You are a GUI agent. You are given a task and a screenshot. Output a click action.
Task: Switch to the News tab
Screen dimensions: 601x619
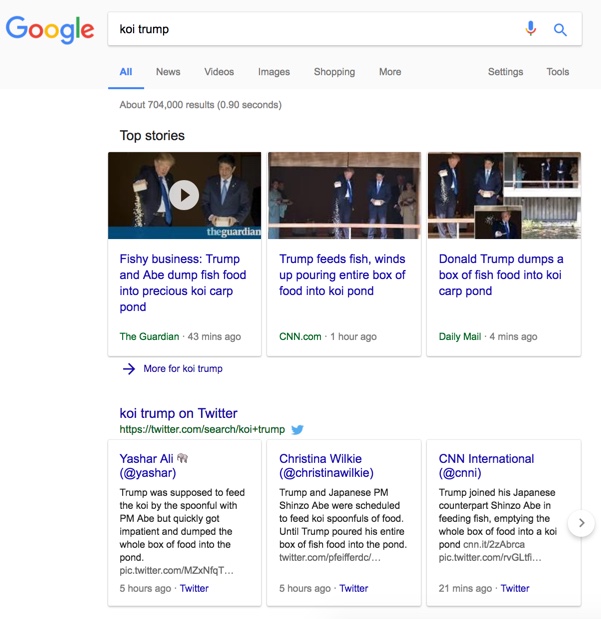click(168, 72)
